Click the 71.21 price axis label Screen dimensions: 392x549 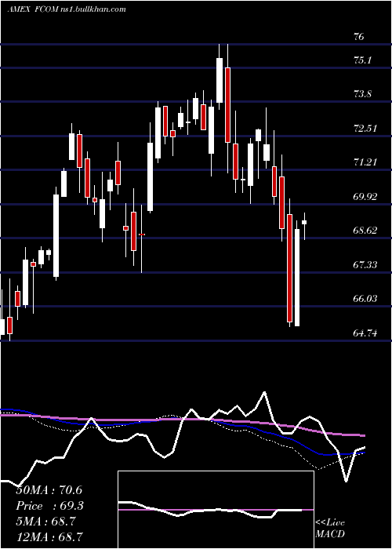pyautogui.click(x=365, y=162)
